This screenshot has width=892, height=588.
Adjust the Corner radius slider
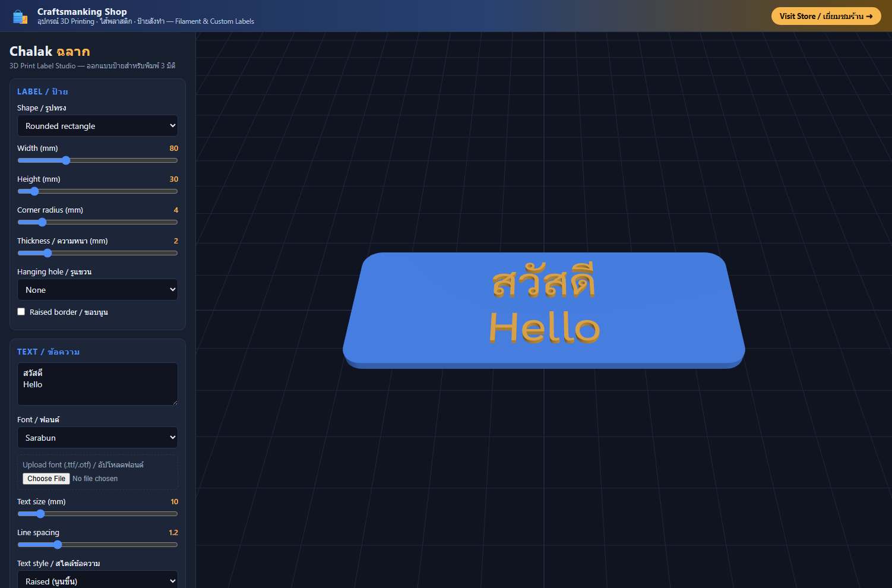[97, 222]
